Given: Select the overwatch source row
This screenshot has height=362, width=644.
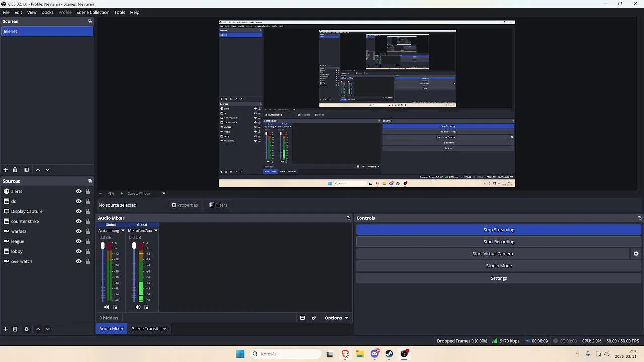Looking at the screenshot, I should pyautogui.click(x=47, y=261).
